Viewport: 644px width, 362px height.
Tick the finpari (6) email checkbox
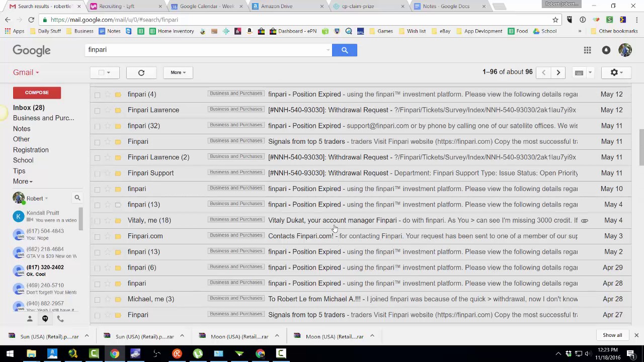point(97,267)
